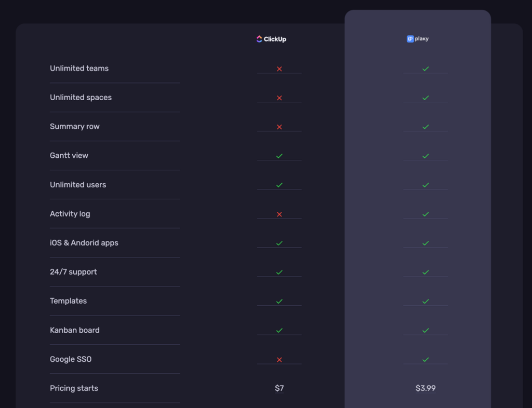Click ClickUp green check for 24/7 support
532x408 pixels.
click(x=279, y=272)
